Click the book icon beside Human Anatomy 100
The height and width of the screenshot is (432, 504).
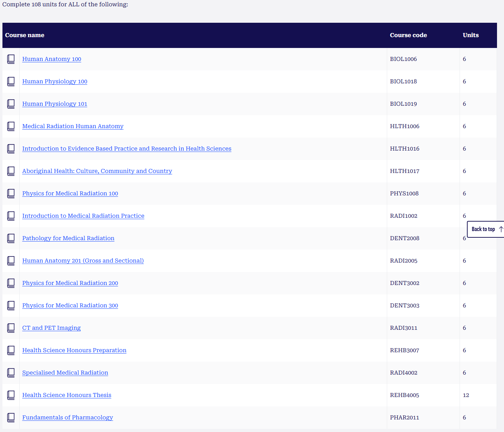(x=11, y=59)
